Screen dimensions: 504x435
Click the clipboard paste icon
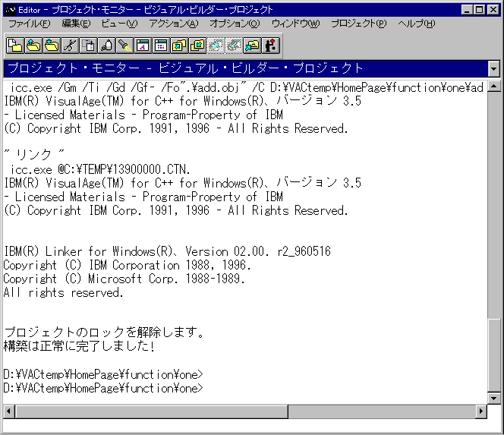(x=88, y=46)
